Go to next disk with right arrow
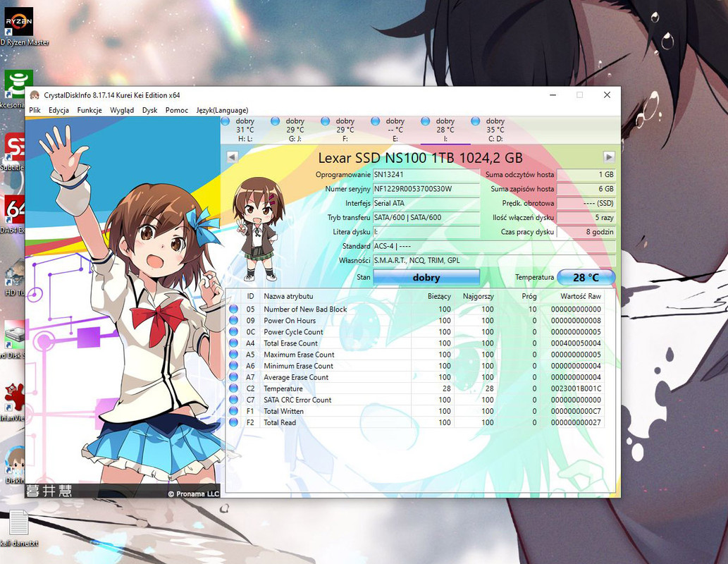Image resolution: width=728 pixels, height=564 pixels. coord(609,157)
